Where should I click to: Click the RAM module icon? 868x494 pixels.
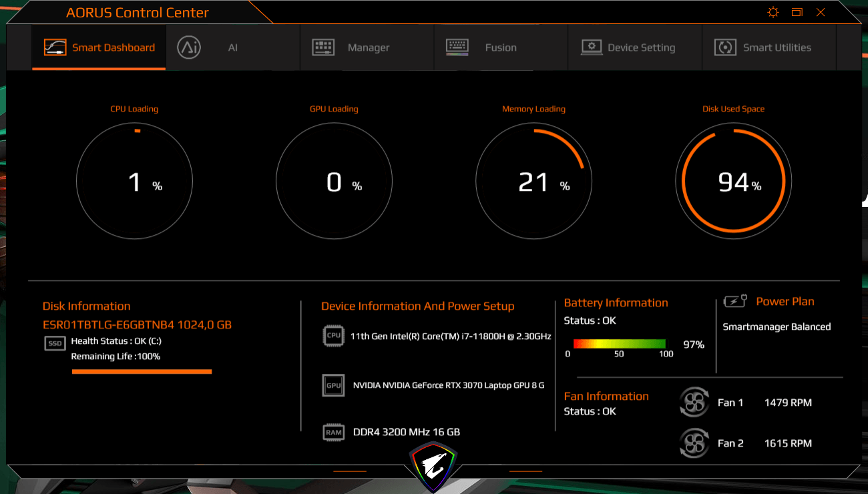click(x=333, y=432)
